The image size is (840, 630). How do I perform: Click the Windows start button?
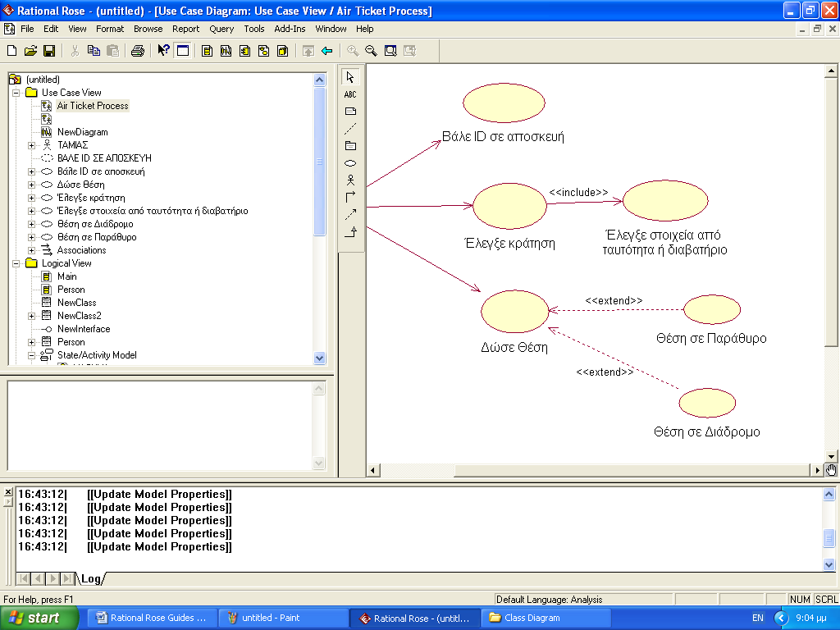pos(39,619)
